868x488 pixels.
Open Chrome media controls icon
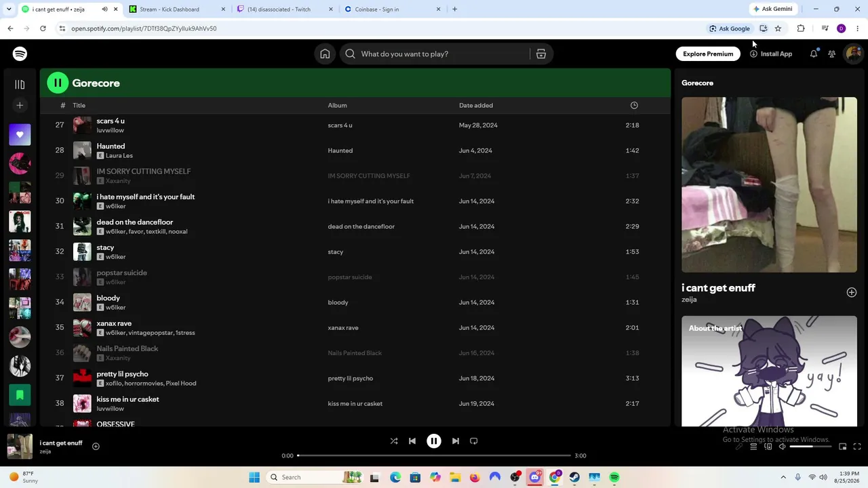(x=825, y=28)
